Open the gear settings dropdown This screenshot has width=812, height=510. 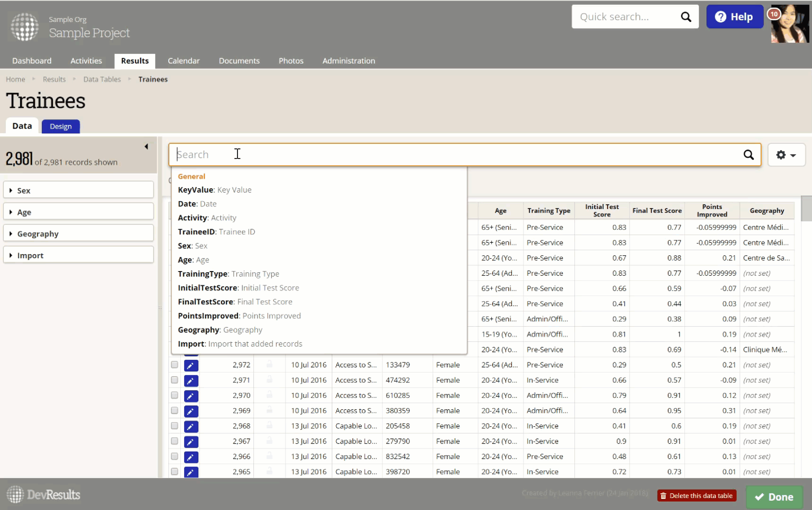pos(786,155)
